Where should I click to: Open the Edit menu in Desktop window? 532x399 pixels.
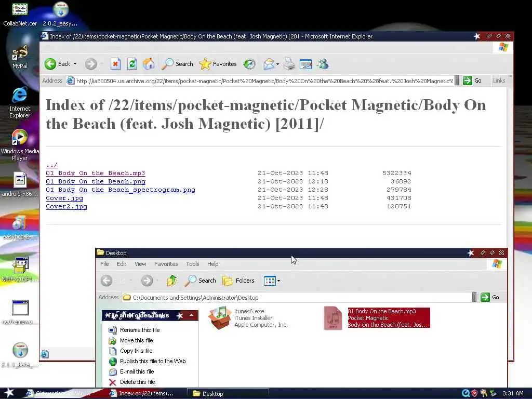(122, 264)
